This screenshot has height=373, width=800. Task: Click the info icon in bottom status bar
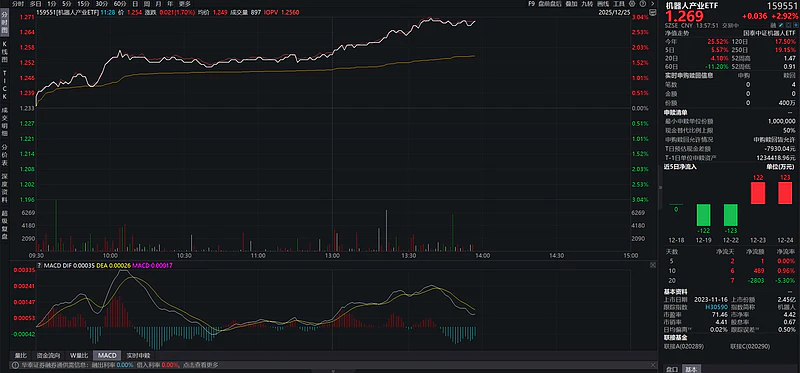pos(14,365)
